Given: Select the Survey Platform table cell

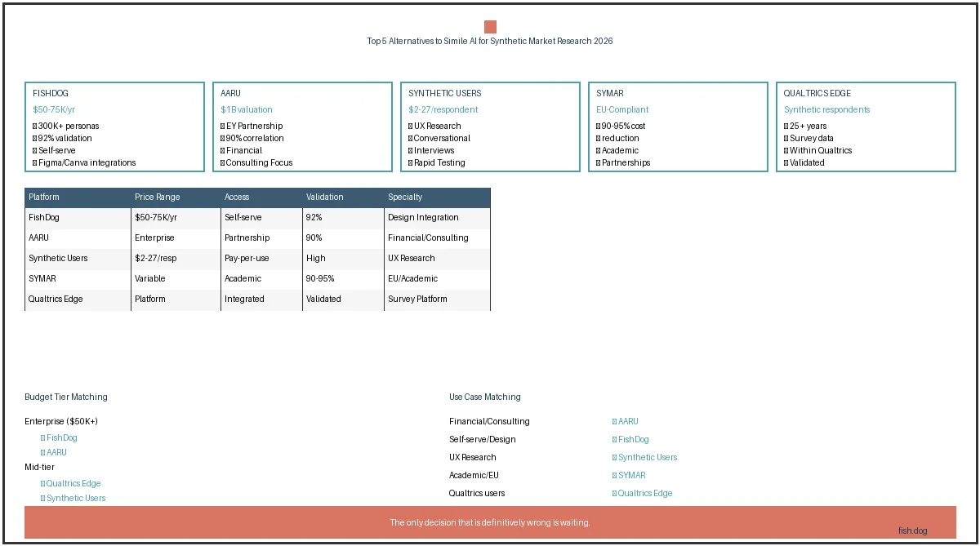Looking at the screenshot, I should pos(437,300).
